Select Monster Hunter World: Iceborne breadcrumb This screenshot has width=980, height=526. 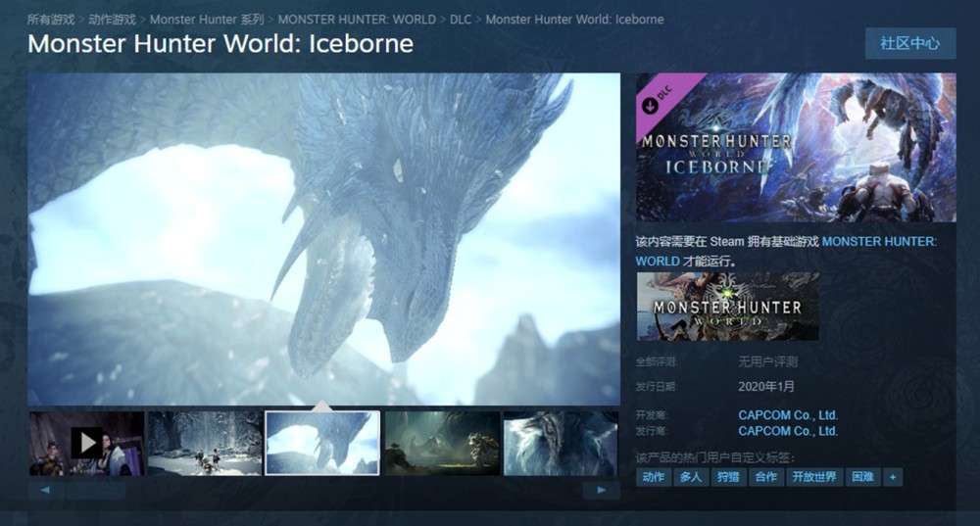(x=574, y=20)
